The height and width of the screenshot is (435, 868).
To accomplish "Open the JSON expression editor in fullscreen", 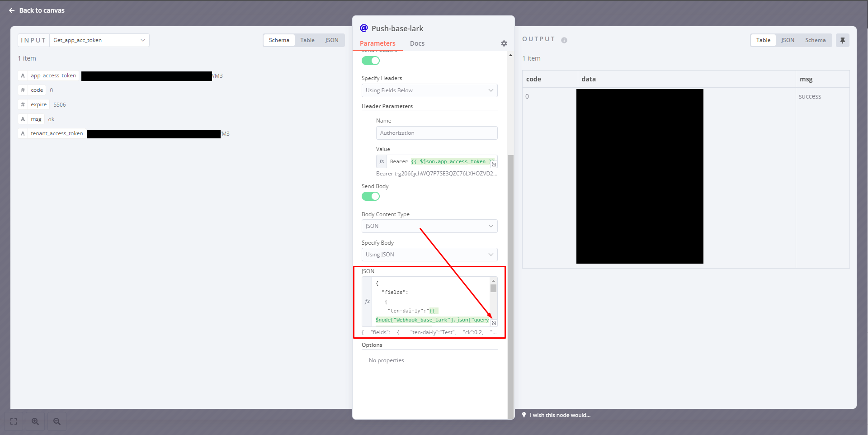I will (494, 323).
